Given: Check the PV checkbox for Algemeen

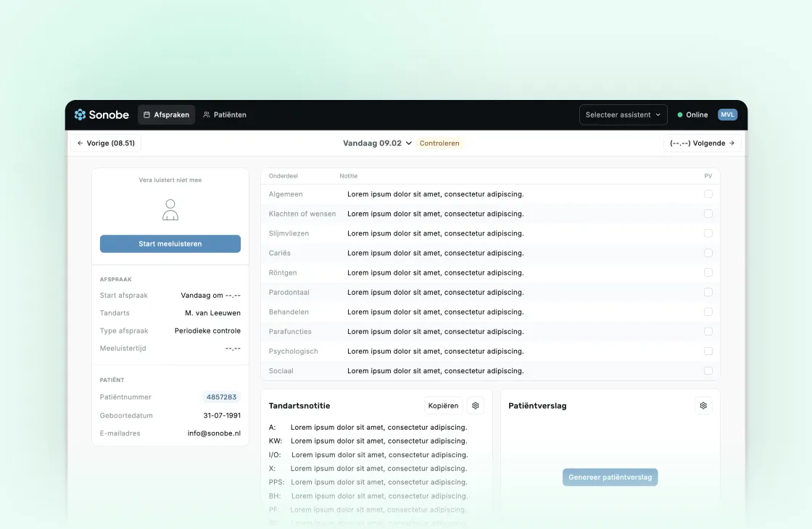Looking at the screenshot, I should point(708,193).
